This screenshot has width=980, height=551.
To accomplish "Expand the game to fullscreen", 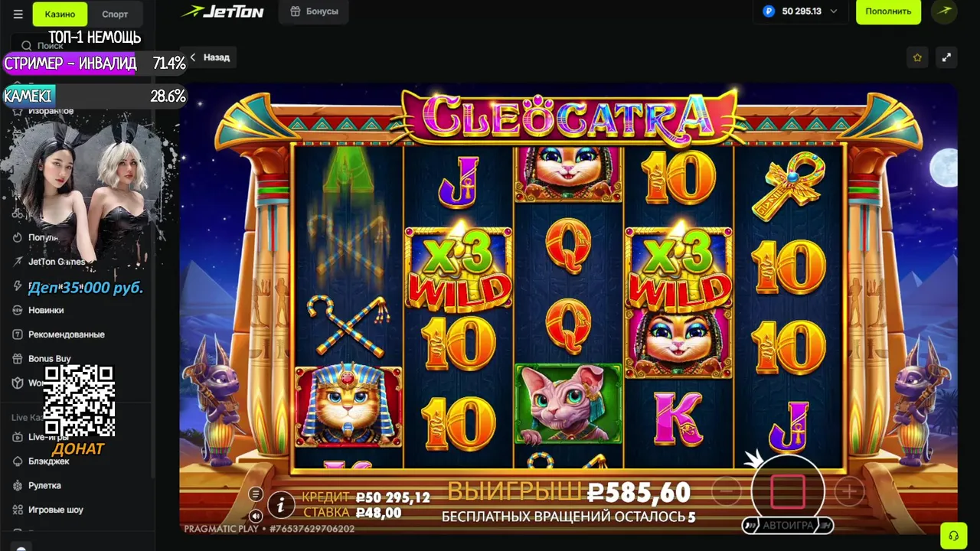I will point(946,57).
